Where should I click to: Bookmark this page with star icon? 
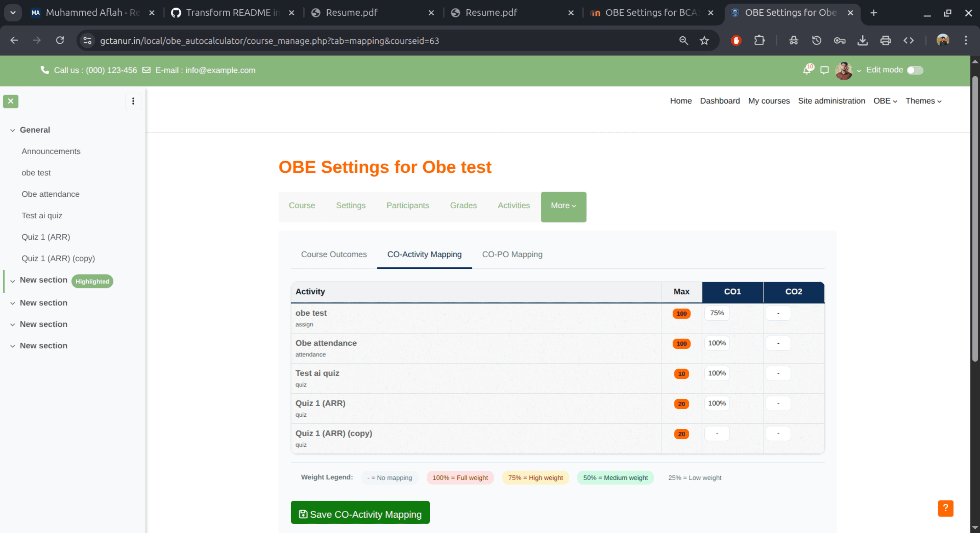pos(704,40)
